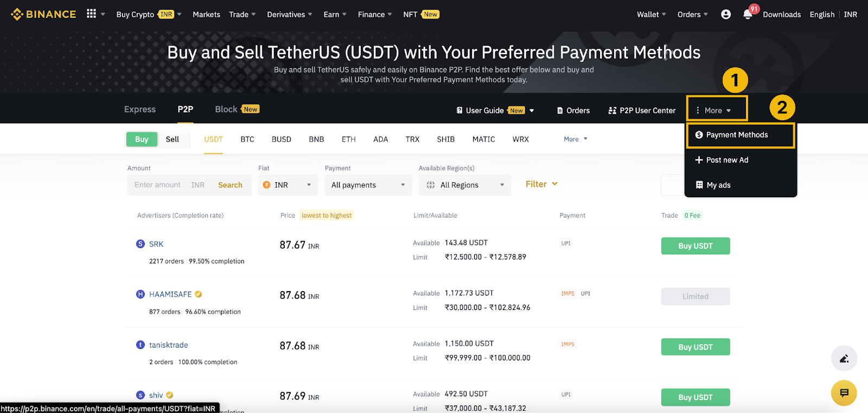Image resolution: width=868 pixels, height=413 pixels.
Task: Expand the Finance menu dropdown
Action: click(x=375, y=15)
